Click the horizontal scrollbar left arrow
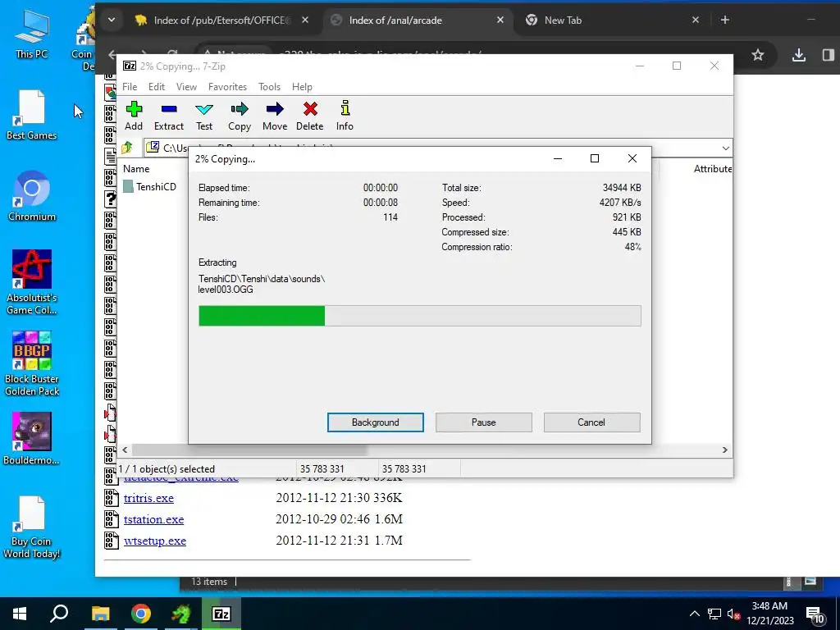The width and height of the screenshot is (840, 630). [125, 450]
